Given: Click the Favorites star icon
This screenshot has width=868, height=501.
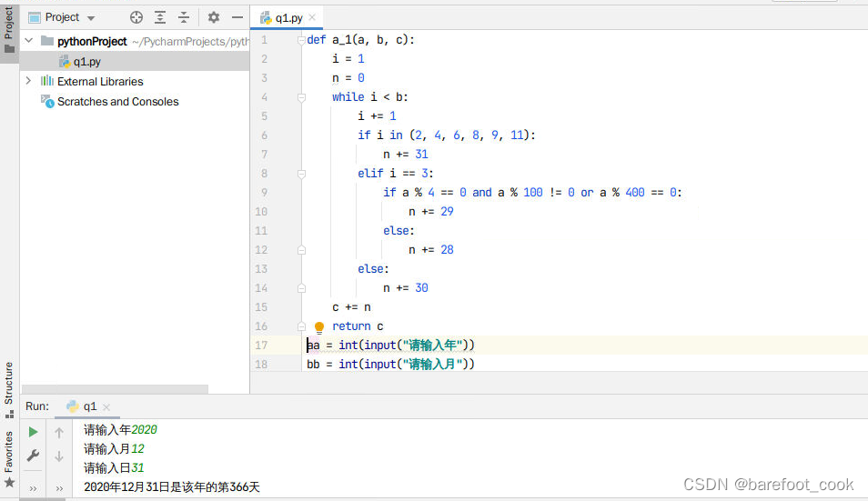Looking at the screenshot, I should coord(9,483).
